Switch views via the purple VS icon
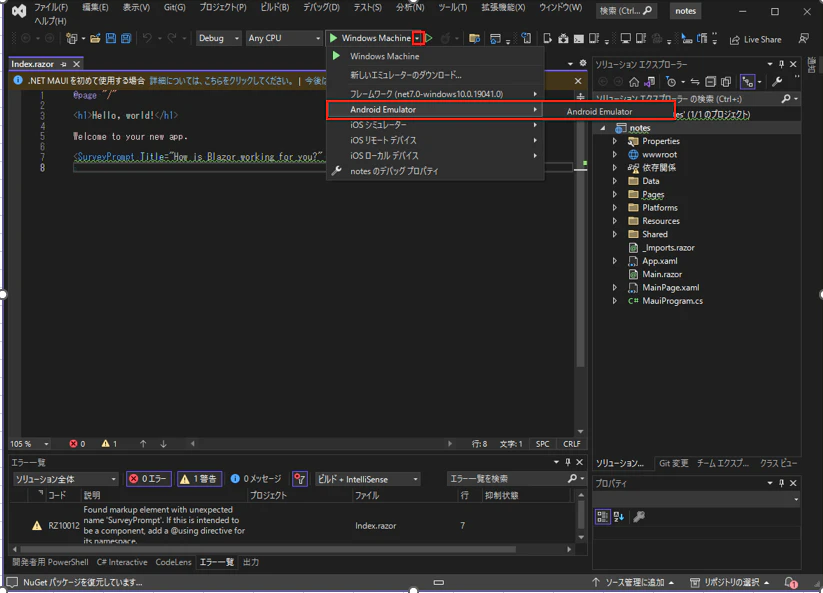Image resolution: width=823 pixels, height=593 pixels. pyautogui.click(x=649, y=82)
